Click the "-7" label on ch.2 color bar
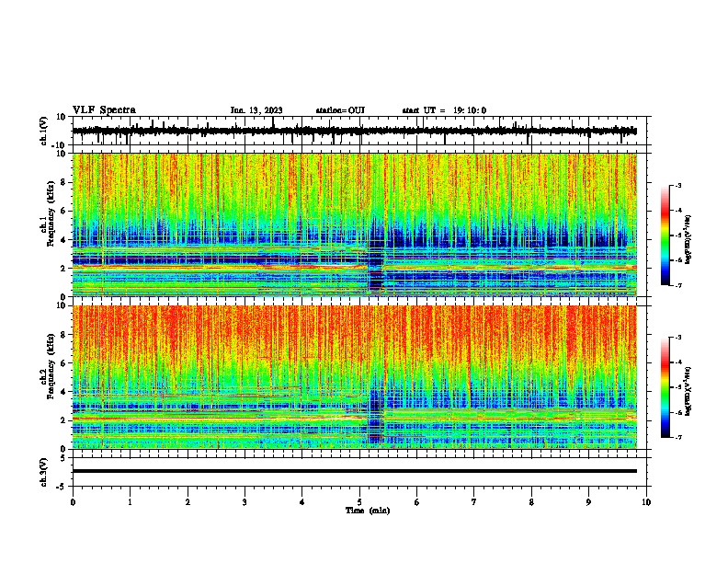Screen dimensions: 728x563 (x=678, y=438)
